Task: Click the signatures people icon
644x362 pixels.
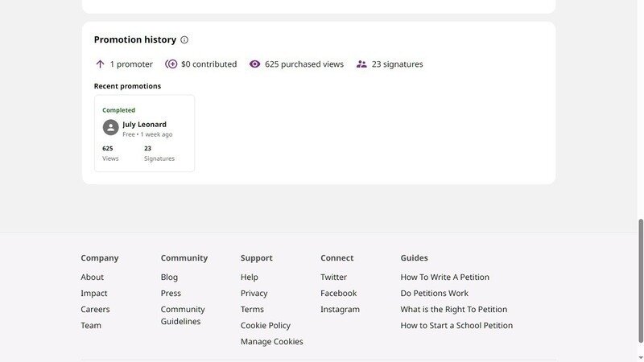Action: 361,64
